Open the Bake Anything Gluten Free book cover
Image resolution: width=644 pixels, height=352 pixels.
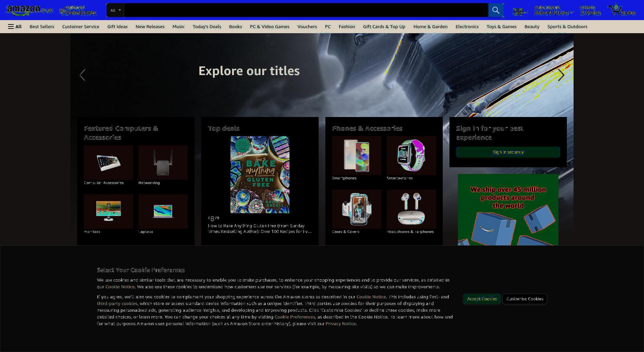click(x=260, y=175)
